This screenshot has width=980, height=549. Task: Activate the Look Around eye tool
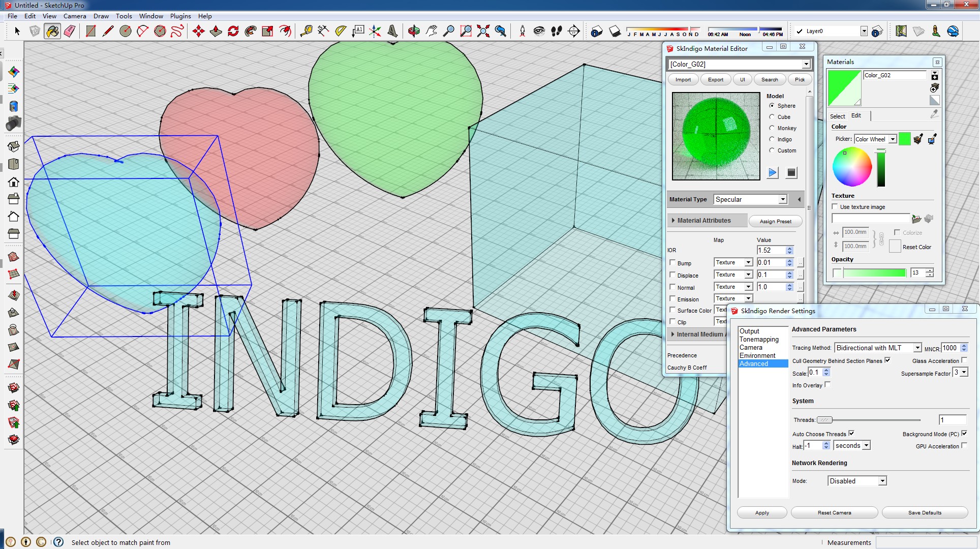pyautogui.click(x=539, y=32)
